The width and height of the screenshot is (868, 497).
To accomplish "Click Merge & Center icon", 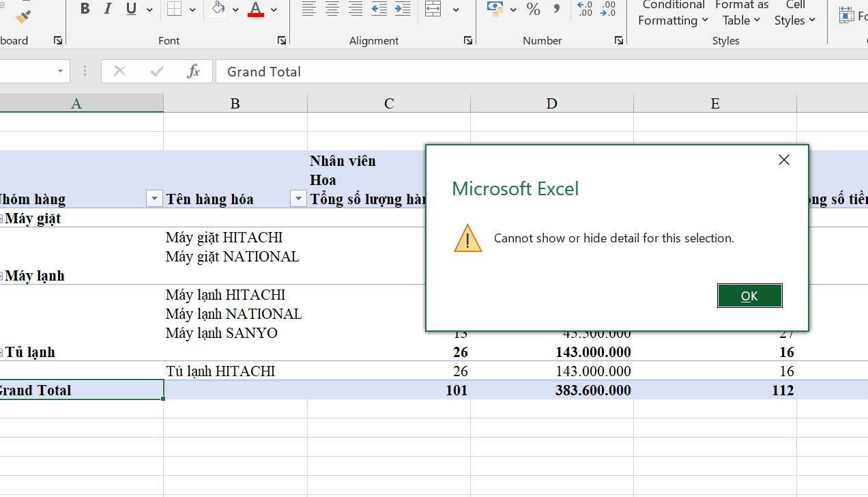I will pyautogui.click(x=433, y=9).
